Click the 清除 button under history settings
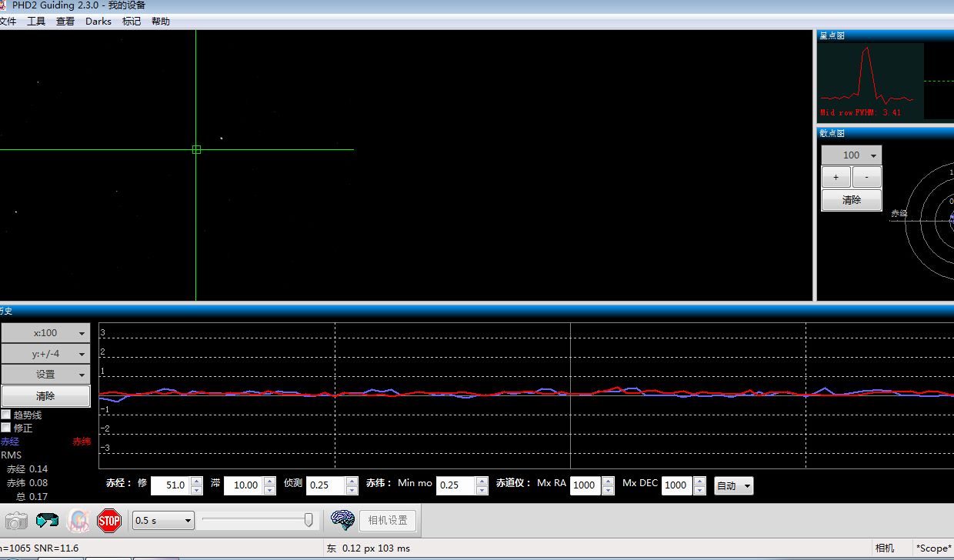 pyautogui.click(x=45, y=396)
